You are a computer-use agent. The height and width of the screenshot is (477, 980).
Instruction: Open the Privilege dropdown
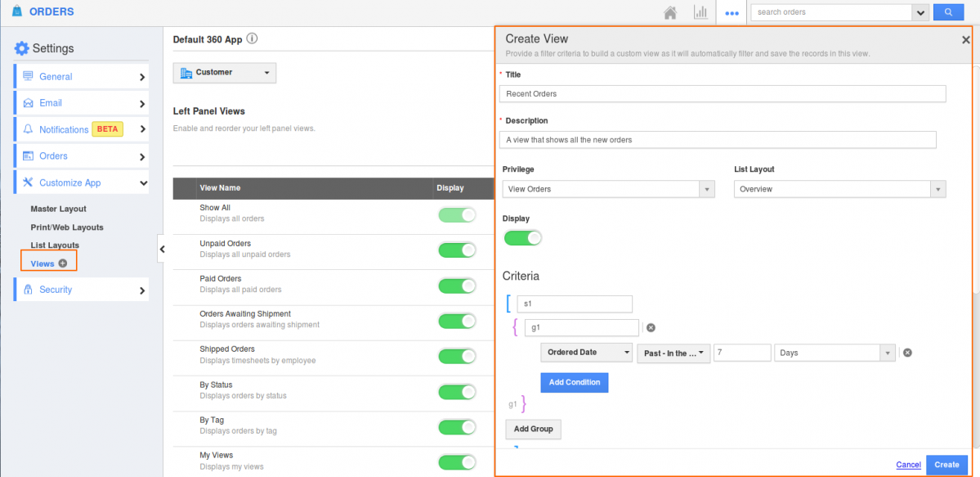pyautogui.click(x=608, y=189)
